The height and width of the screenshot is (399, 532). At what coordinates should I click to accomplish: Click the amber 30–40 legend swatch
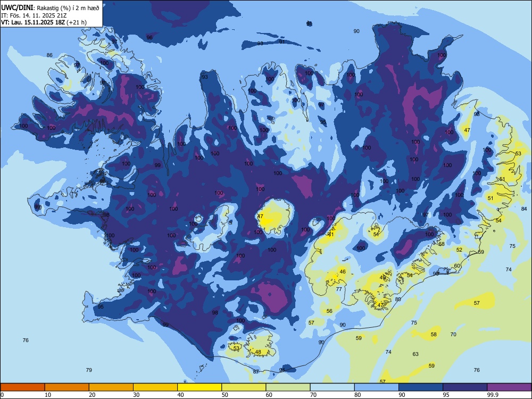click(155, 387)
